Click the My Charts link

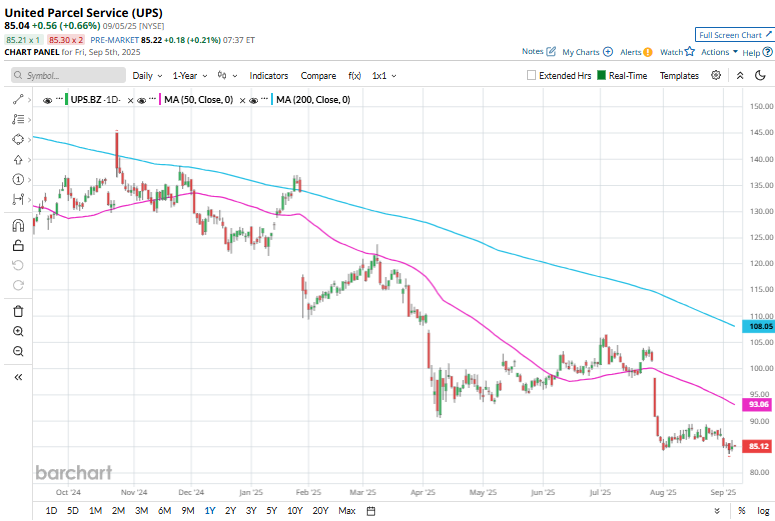[581, 52]
